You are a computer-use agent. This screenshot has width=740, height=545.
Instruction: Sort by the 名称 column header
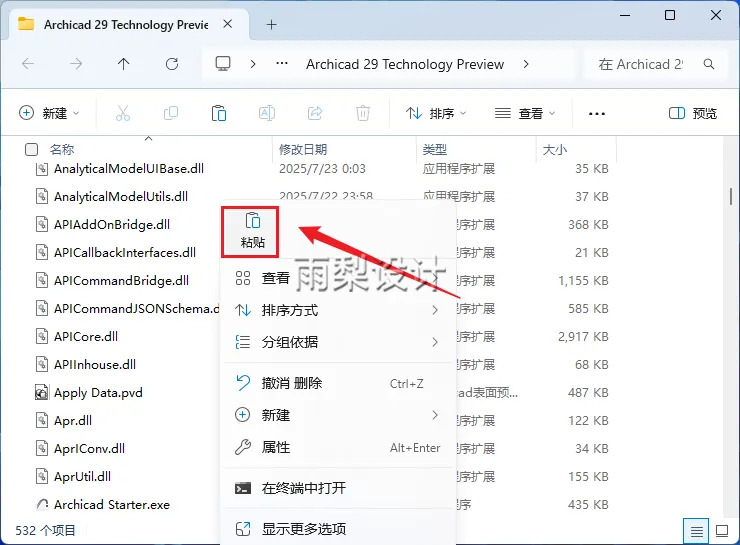click(x=62, y=150)
